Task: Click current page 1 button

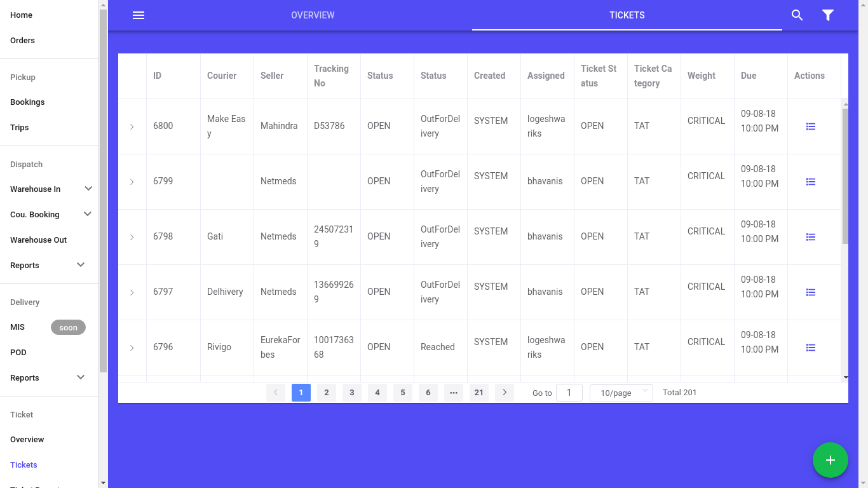Action: click(x=301, y=393)
